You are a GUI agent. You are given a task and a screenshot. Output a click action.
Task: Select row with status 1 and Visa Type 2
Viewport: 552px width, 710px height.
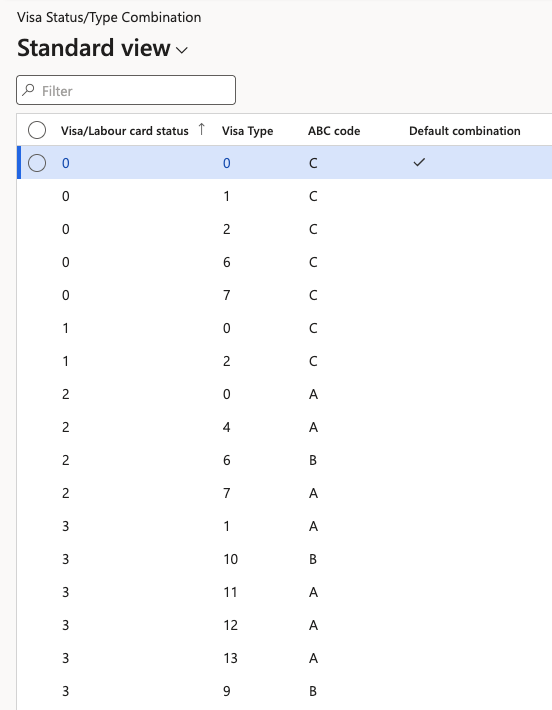(x=284, y=361)
